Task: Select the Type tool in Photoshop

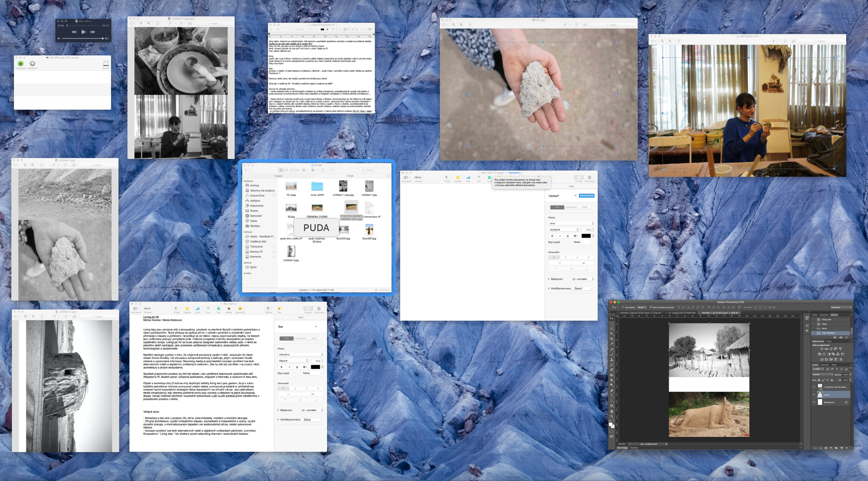Action: point(612,395)
